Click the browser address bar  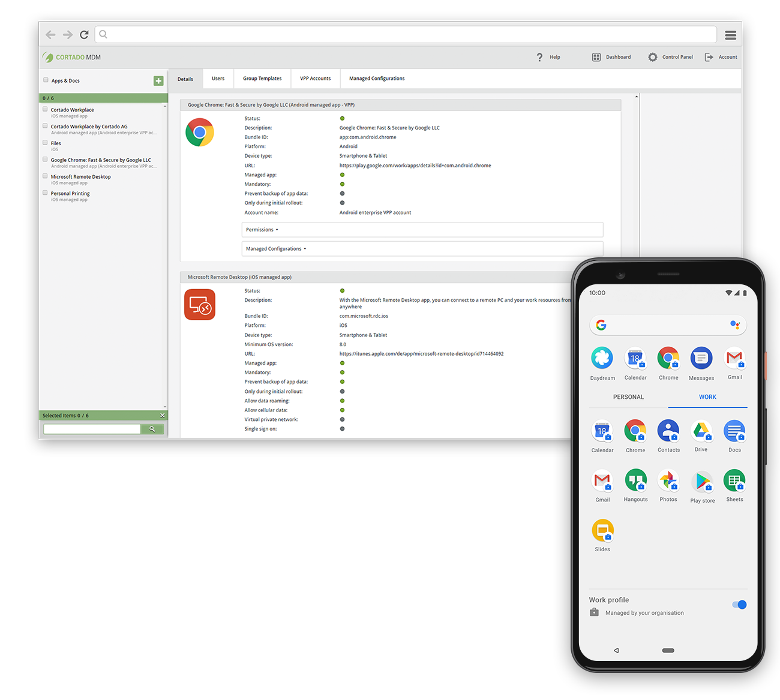coord(406,34)
